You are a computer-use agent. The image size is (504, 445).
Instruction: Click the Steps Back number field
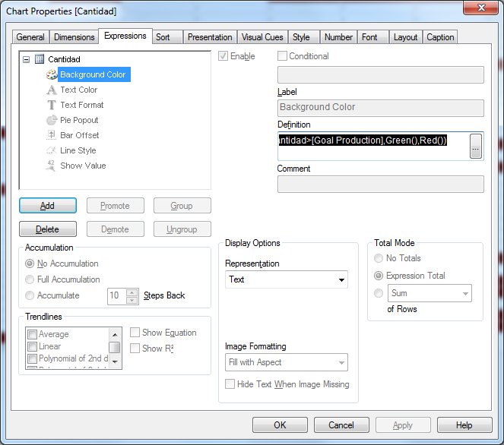point(117,296)
